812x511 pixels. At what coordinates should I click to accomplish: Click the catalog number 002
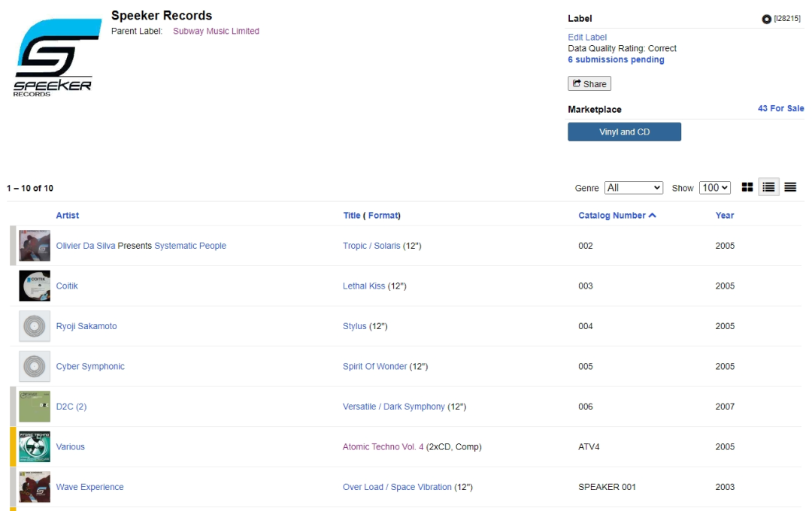(586, 246)
